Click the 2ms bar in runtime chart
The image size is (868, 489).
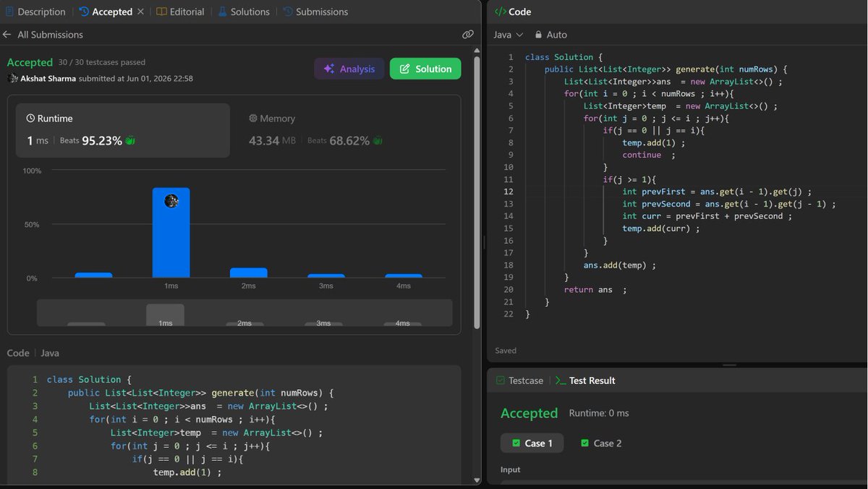pos(249,273)
